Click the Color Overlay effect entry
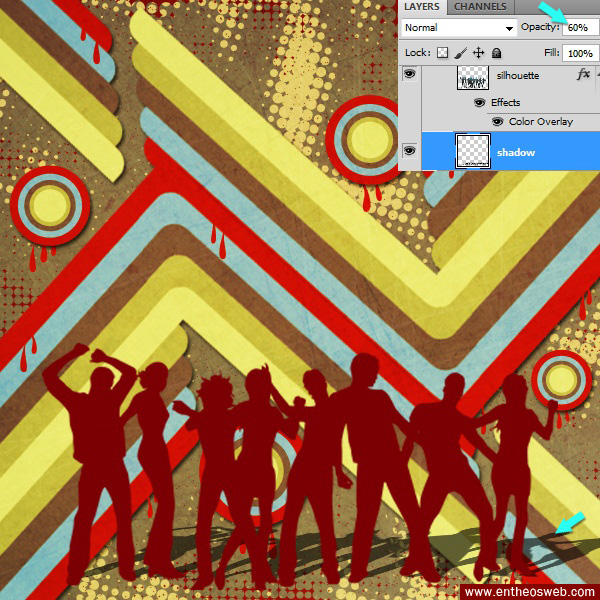Viewport: 600px width, 600px height. pyautogui.click(x=541, y=122)
